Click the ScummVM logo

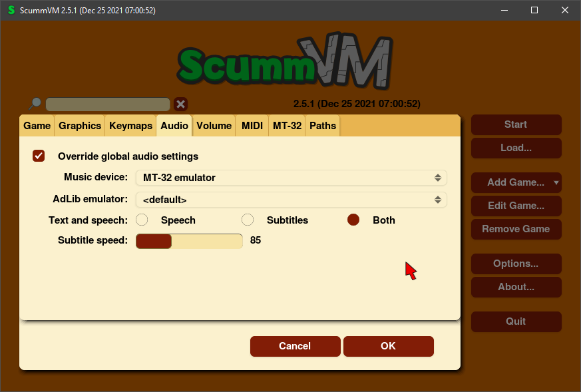285,62
